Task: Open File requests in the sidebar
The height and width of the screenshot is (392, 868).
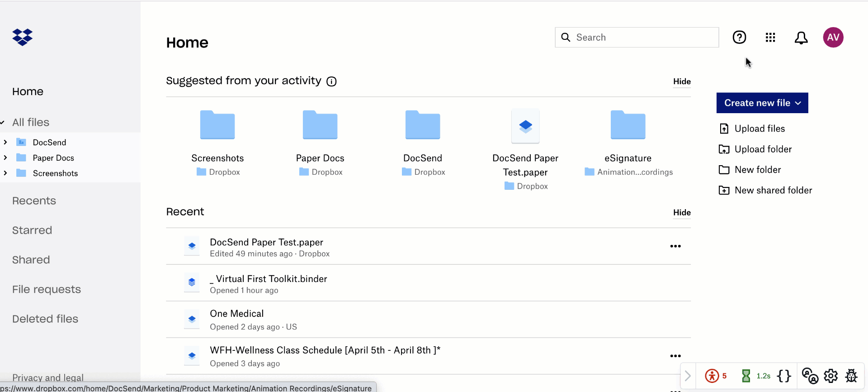Action: tap(47, 289)
